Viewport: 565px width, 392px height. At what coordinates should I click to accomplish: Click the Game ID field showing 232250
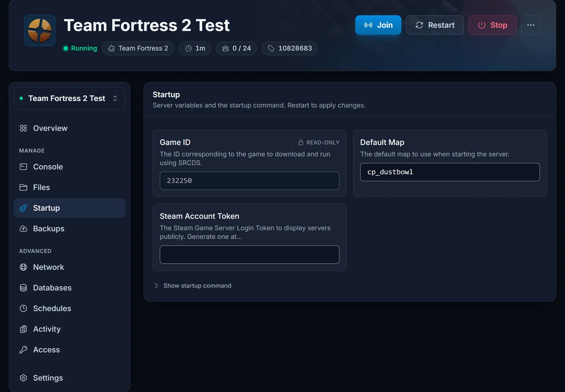tap(249, 181)
